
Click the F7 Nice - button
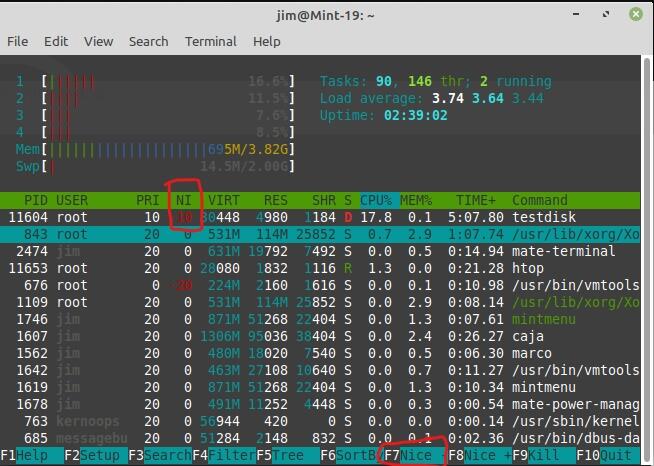(x=416, y=455)
